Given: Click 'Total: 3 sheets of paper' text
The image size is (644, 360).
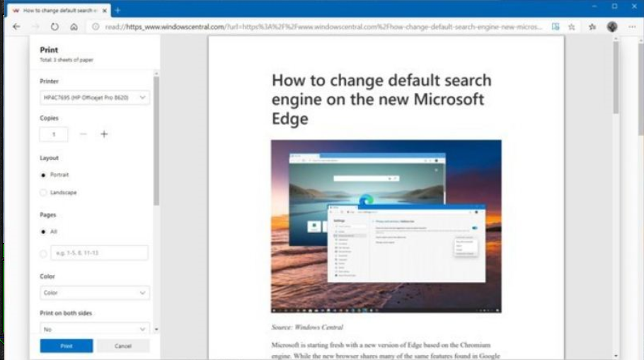Looking at the screenshot, I should 67,60.
